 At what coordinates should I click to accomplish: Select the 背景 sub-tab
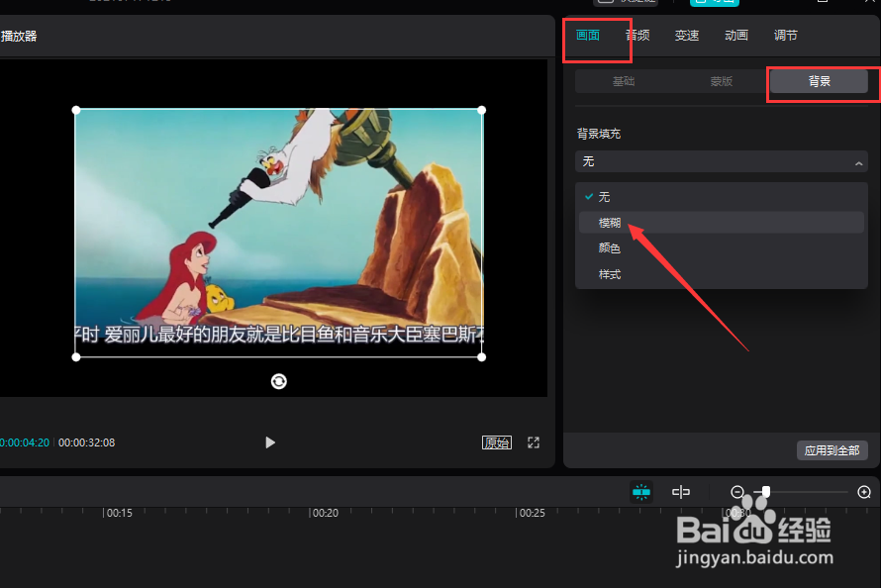pyautogui.click(x=819, y=81)
